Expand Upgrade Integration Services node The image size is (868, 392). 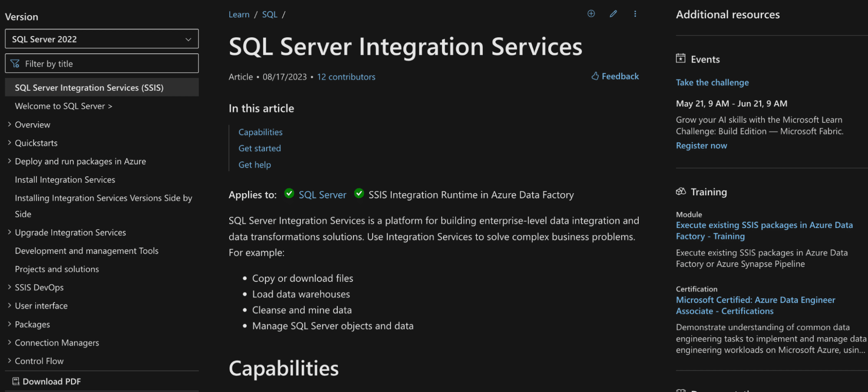[x=10, y=232]
